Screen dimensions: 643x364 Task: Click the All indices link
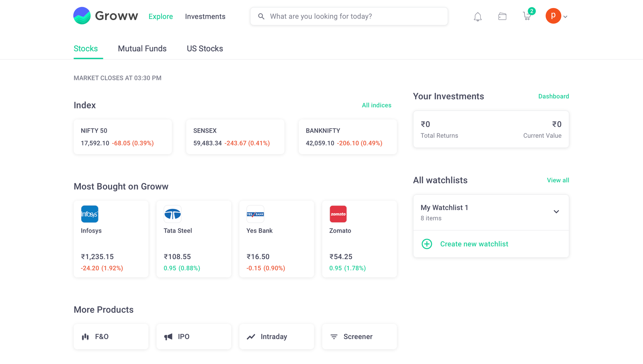[377, 105]
